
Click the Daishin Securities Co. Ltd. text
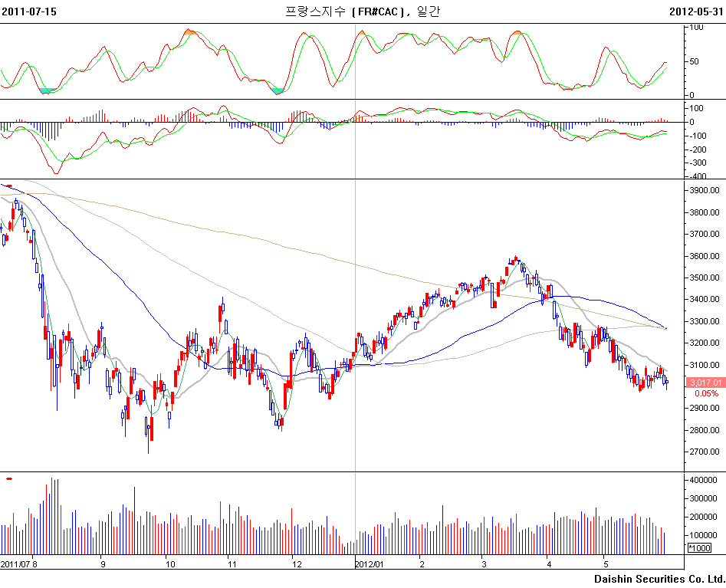659,579
